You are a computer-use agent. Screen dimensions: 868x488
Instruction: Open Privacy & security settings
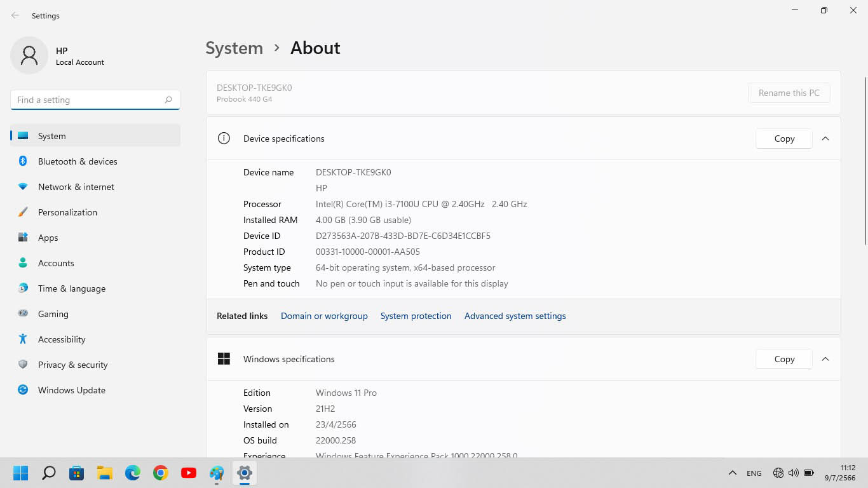pyautogui.click(x=95, y=365)
